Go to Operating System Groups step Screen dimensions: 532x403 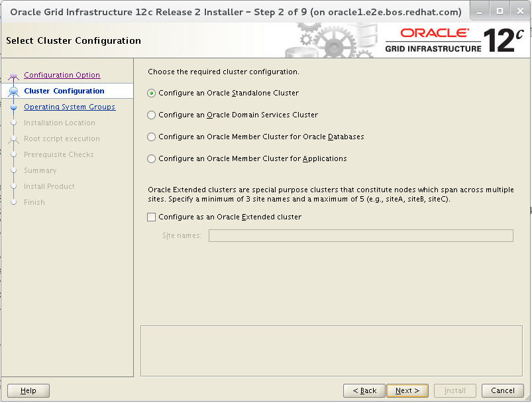coord(70,107)
